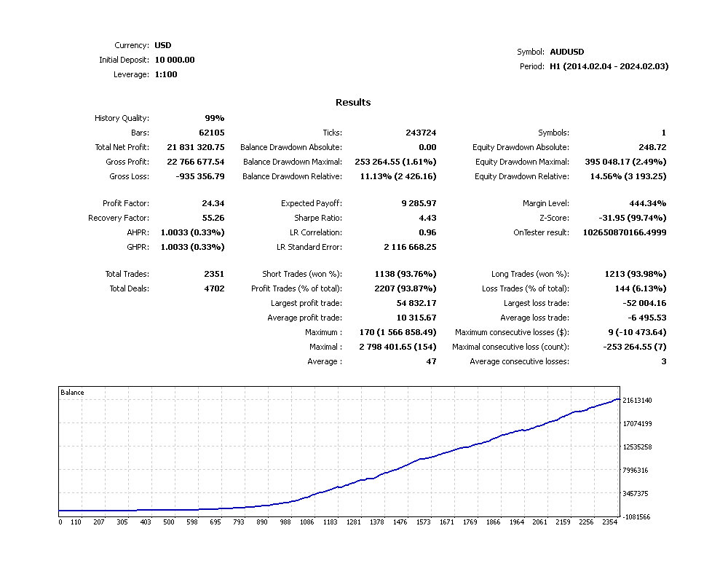Screen dimensions: 728x574
Task: Select Balance Drawdown Maximal value 253 264.55
Action: 395,162
